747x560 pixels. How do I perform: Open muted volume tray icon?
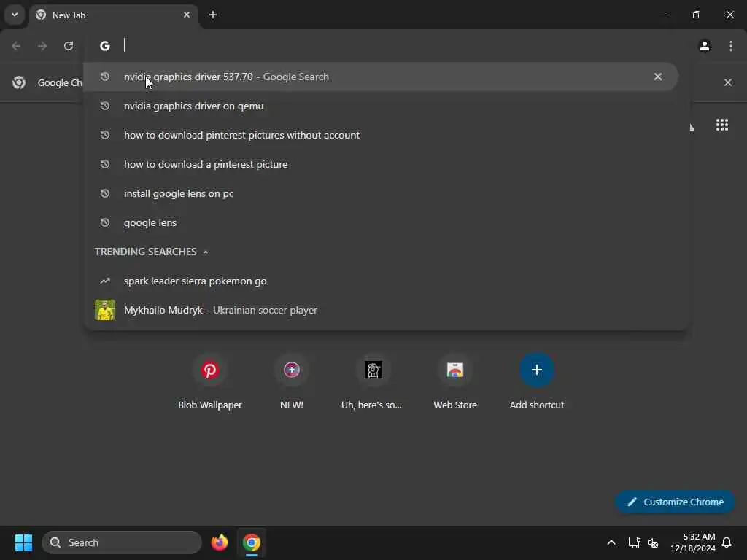[x=653, y=542]
